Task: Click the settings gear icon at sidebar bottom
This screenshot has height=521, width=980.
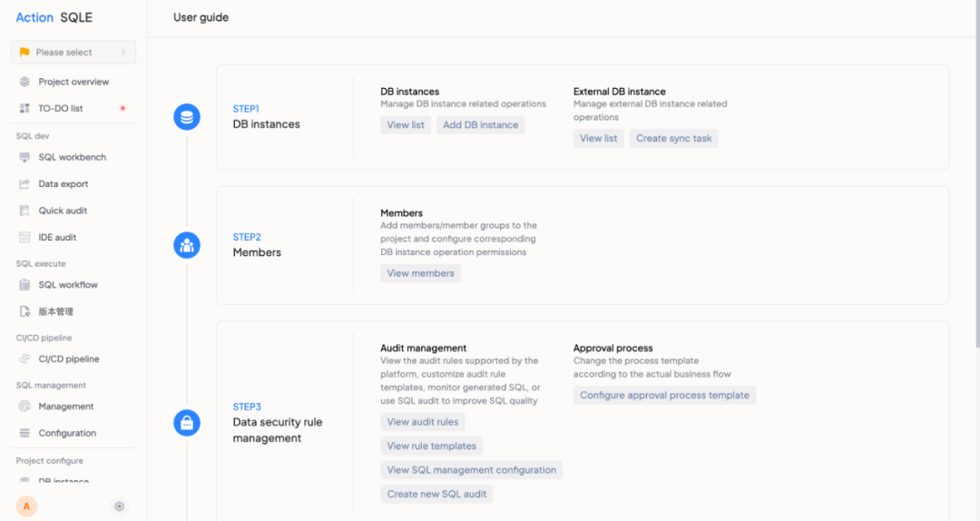Action: coord(119,506)
